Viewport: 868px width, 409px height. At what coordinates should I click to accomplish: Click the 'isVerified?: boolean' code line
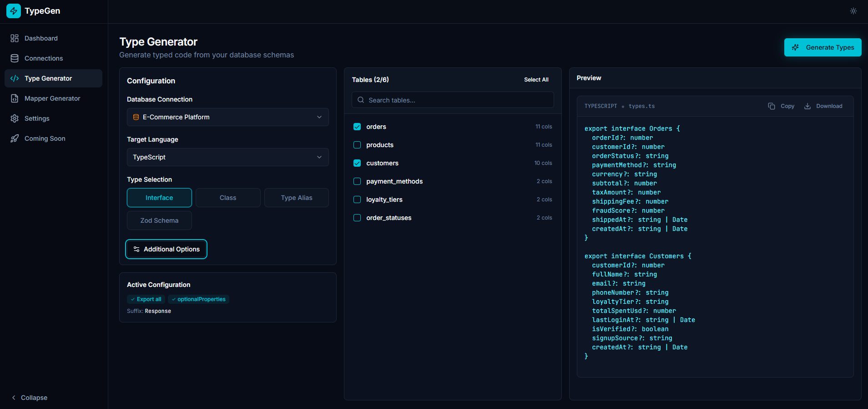(630, 329)
